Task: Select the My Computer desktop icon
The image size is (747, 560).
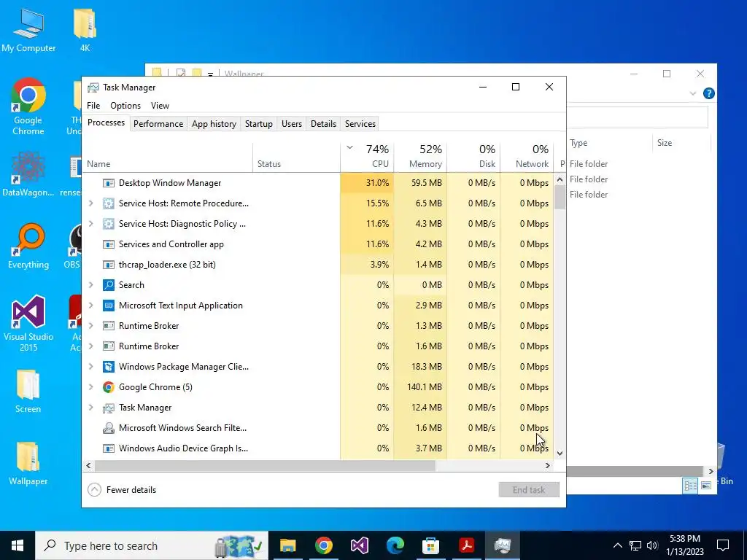Action: (x=28, y=29)
